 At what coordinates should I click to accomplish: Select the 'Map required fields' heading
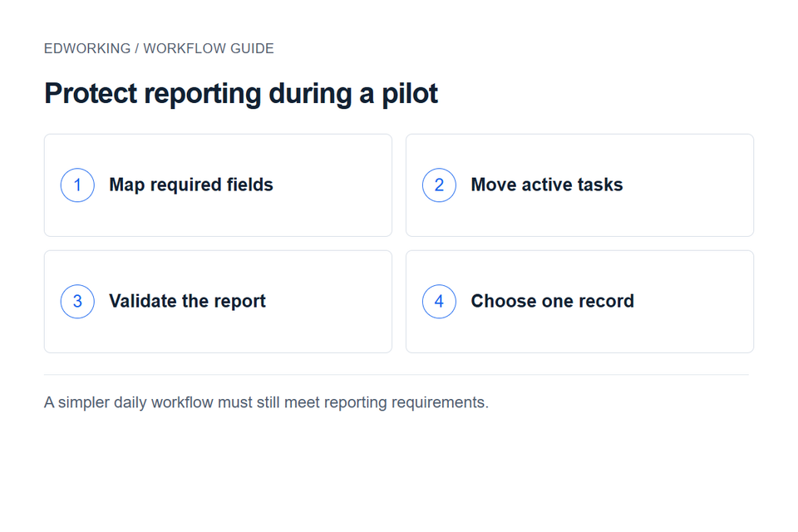point(191,185)
